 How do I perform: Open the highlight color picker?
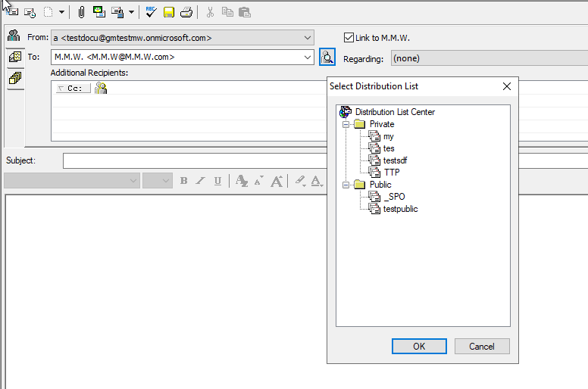point(300,181)
